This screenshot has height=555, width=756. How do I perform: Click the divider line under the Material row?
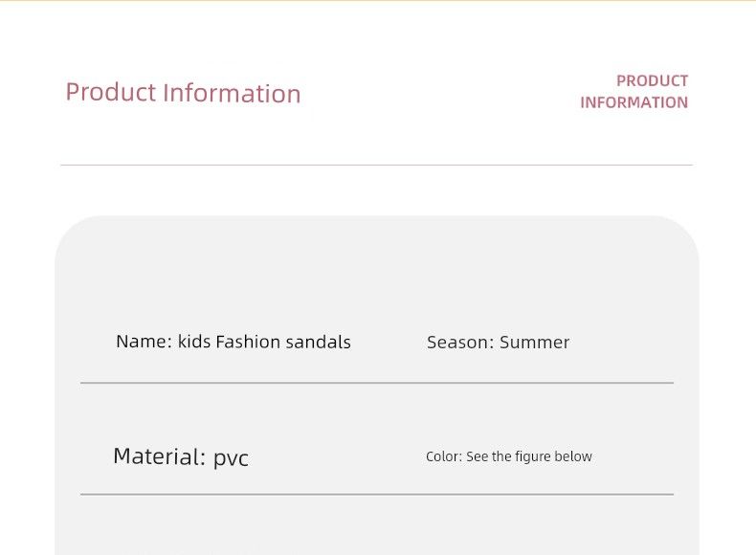pyautogui.click(x=376, y=495)
